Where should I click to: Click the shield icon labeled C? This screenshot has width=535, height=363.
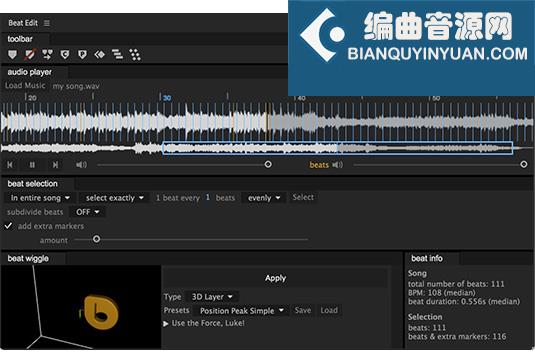(65, 55)
